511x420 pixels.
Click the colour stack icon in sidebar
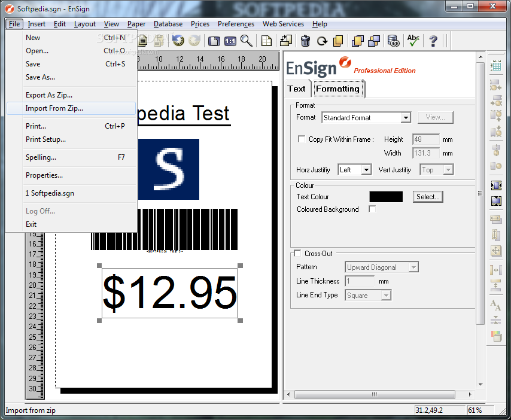click(496, 336)
